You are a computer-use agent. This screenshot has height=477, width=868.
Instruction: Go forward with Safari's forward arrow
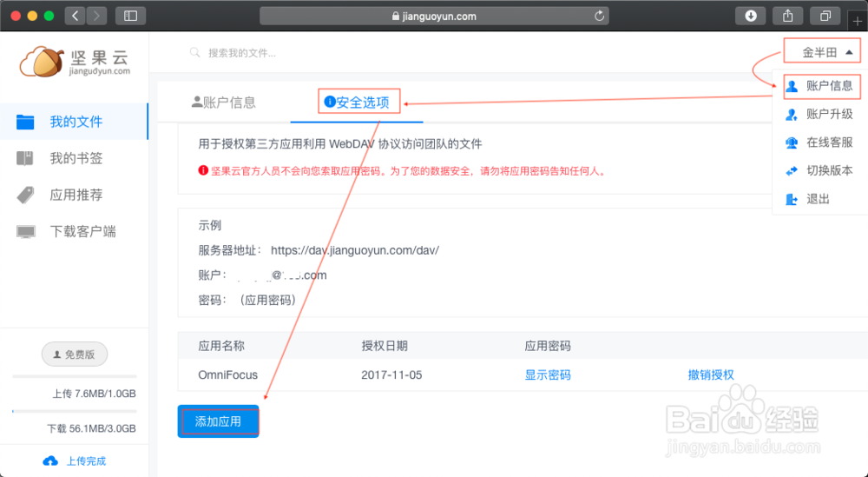tap(96, 16)
